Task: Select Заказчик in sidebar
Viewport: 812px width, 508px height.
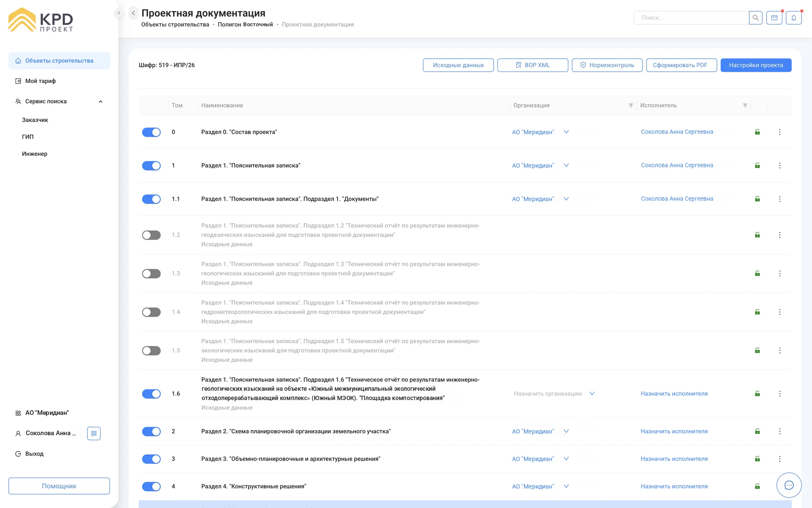Action: (35, 120)
